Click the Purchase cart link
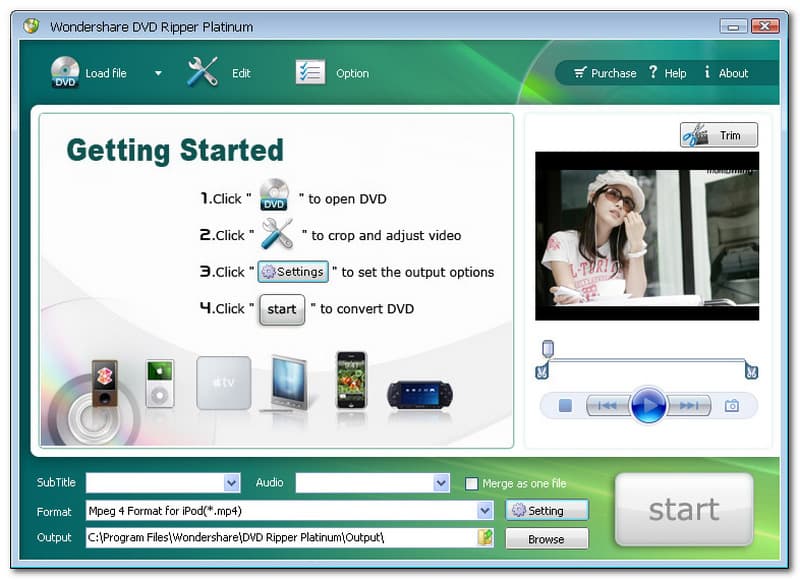This screenshot has height=580, width=800. [x=605, y=73]
